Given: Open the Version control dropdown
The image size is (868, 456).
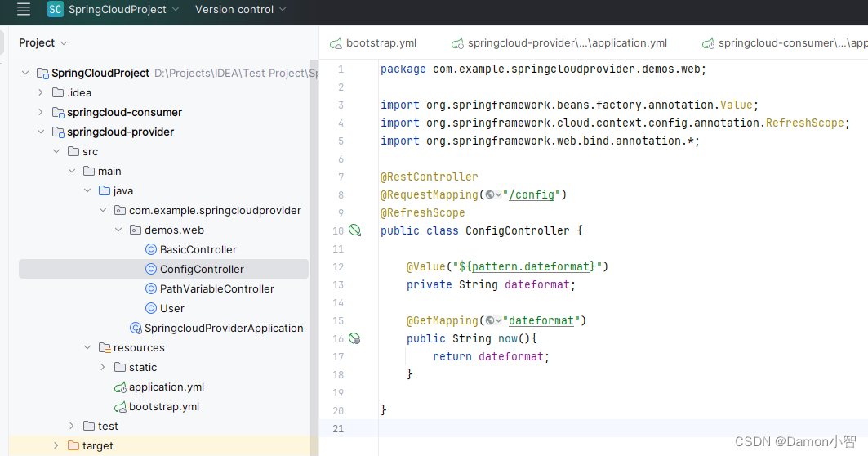Looking at the screenshot, I should (x=240, y=10).
